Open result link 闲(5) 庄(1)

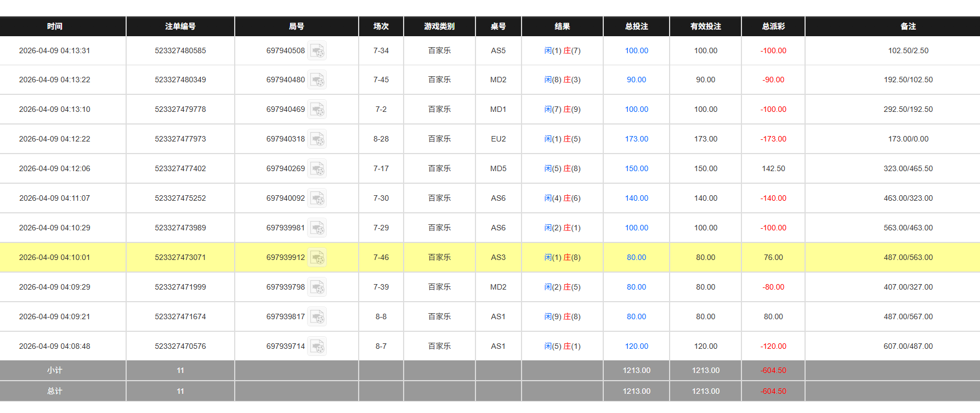[562, 347]
